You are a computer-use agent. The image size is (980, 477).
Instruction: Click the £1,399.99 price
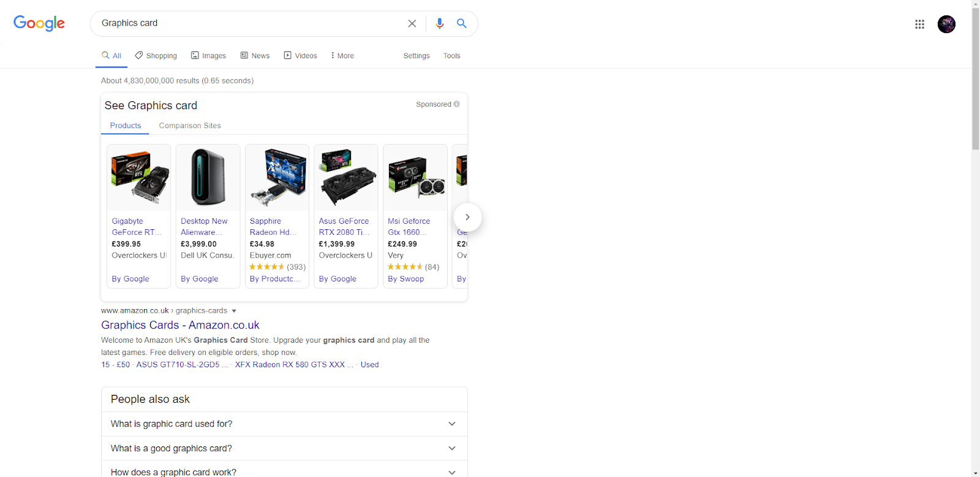[x=337, y=244]
